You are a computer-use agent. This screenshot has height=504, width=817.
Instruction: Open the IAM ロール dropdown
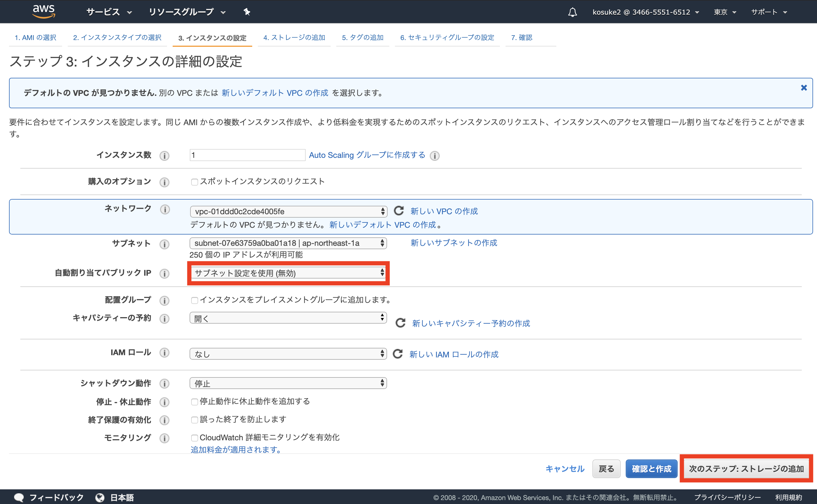click(288, 354)
